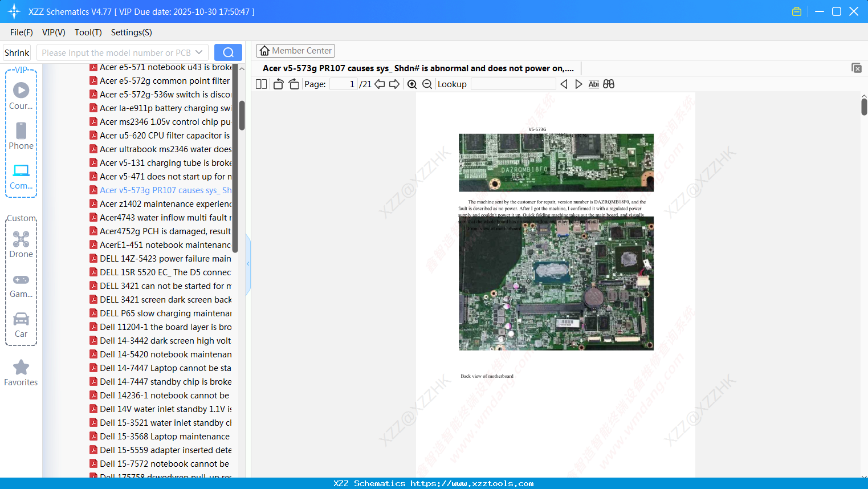Open the Drone category
This screenshot has width=868, height=489.
coord(21,244)
